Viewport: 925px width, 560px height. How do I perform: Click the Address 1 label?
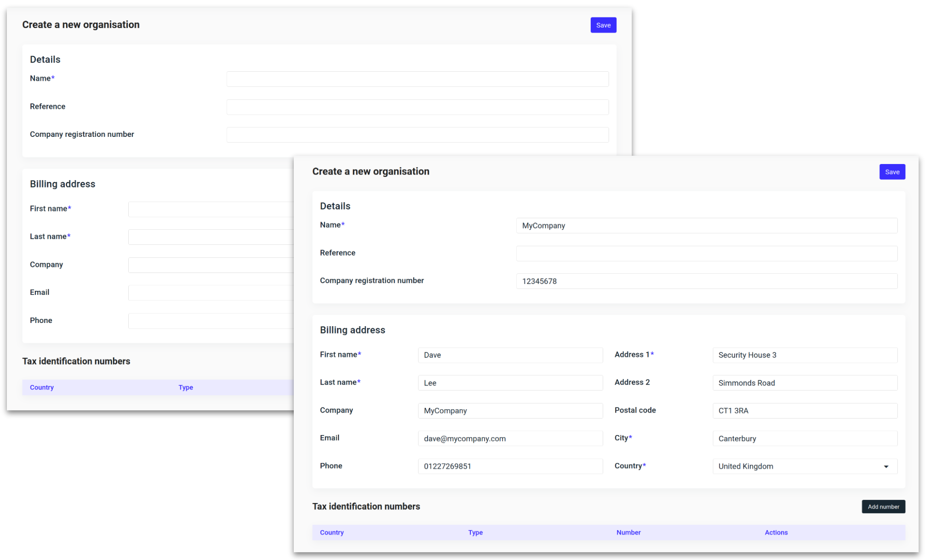click(634, 354)
